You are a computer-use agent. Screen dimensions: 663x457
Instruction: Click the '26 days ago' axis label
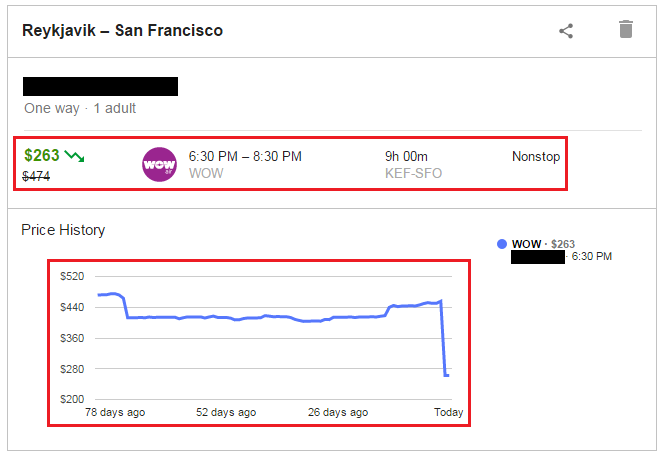click(x=337, y=412)
